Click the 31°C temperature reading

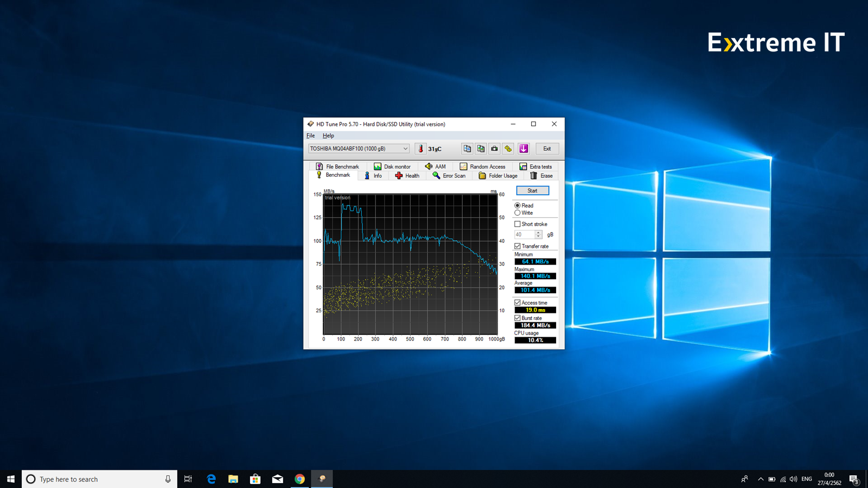[435, 149]
